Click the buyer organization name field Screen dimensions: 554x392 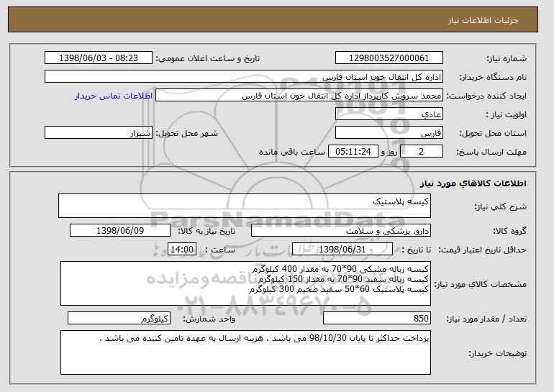point(244,77)
